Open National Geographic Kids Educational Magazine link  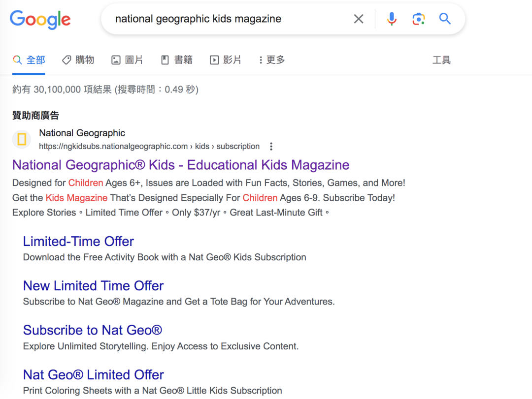[181, 165]
